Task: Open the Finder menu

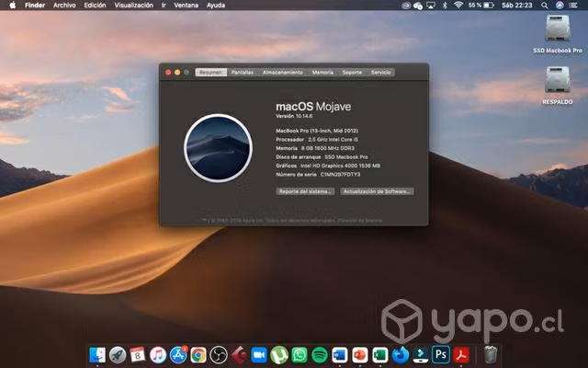Action: [35, 6]
